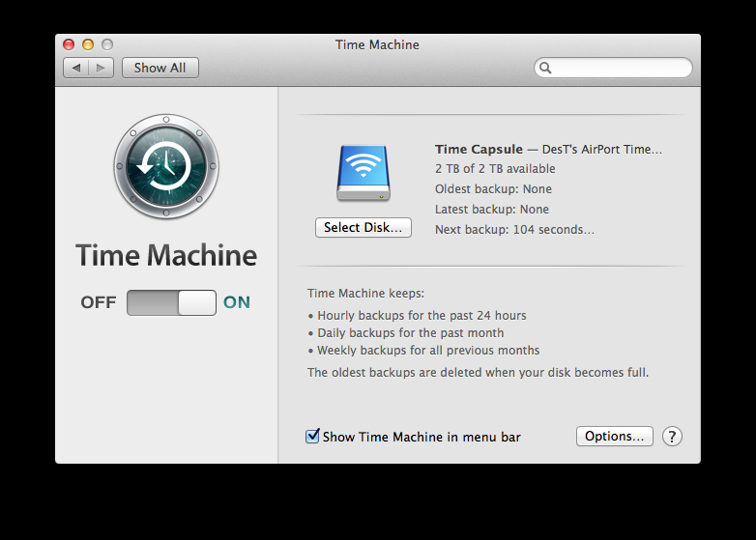Click the Time Capsule wireless disk icon
756x540 pixels.
[363, 174]
